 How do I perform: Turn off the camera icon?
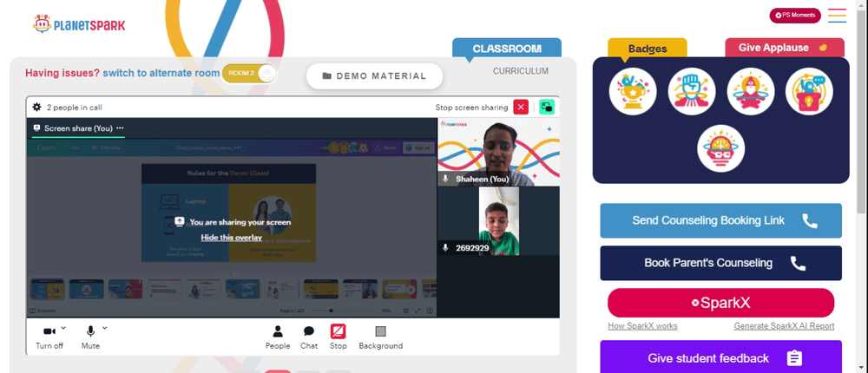pos(49,331)
